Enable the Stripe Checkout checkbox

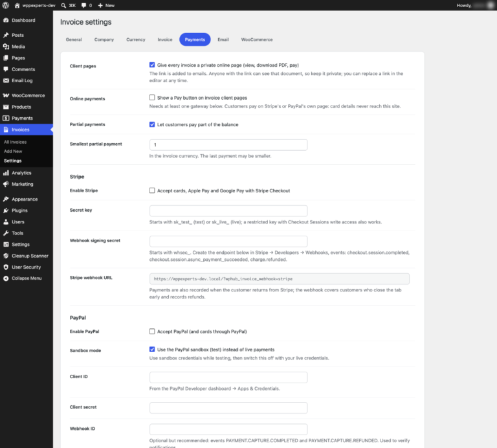(152, 190)
